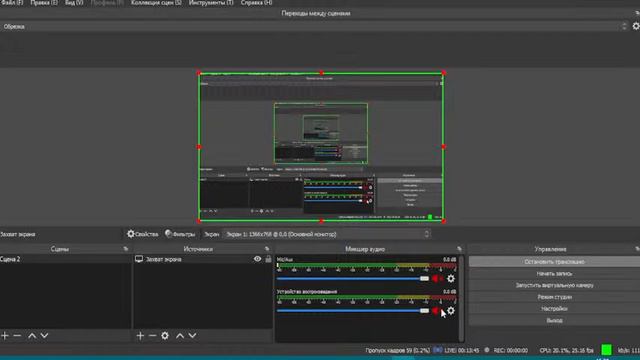Move source down arrow
The width and height of the screenshot is (640, 360).
pos(192,336)
